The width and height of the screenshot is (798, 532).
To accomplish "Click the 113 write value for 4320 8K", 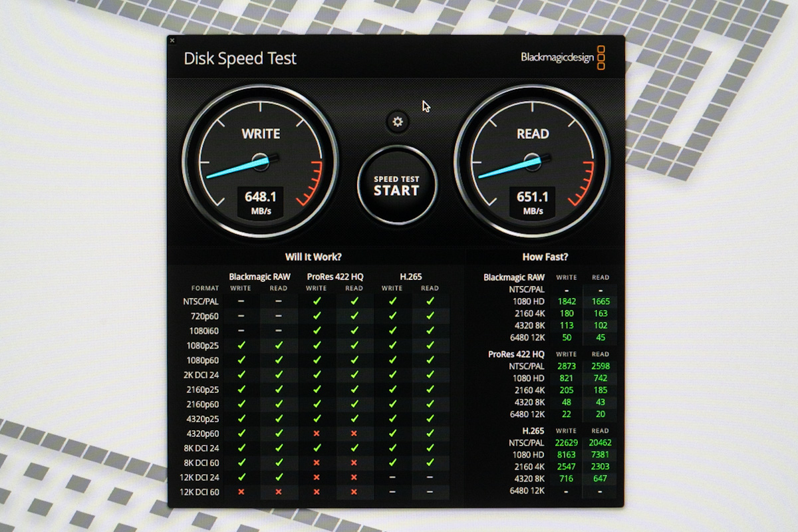I will click(x=567, y=325).
